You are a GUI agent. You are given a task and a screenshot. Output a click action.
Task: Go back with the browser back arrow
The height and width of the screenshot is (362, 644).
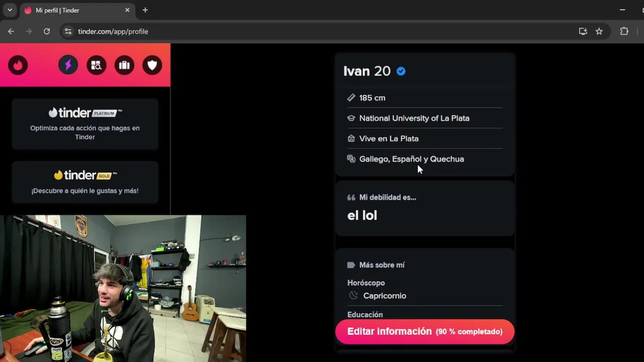coord(11,31)
